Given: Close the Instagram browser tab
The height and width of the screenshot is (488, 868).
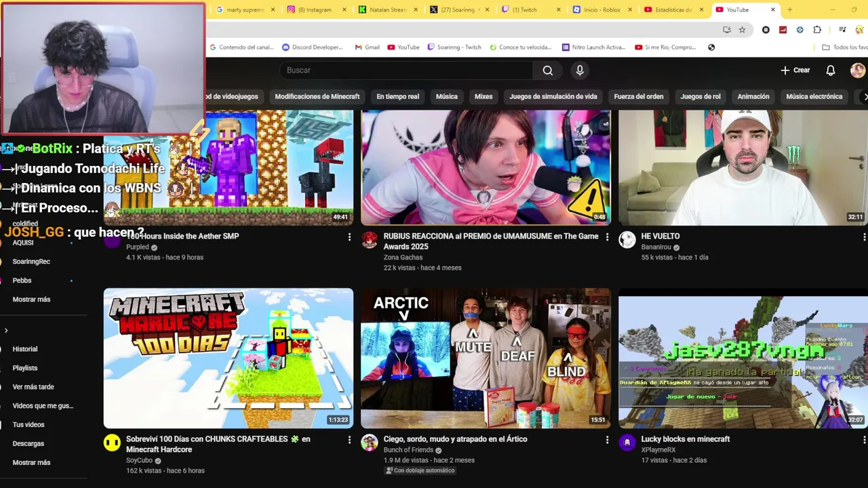Looking at the screenshot, I should tap(344, 9).
